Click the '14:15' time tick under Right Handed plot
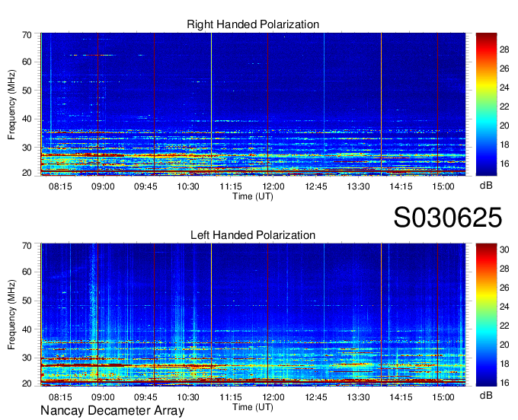Viewport: 518px width, 420px height. tap(401, 186)
